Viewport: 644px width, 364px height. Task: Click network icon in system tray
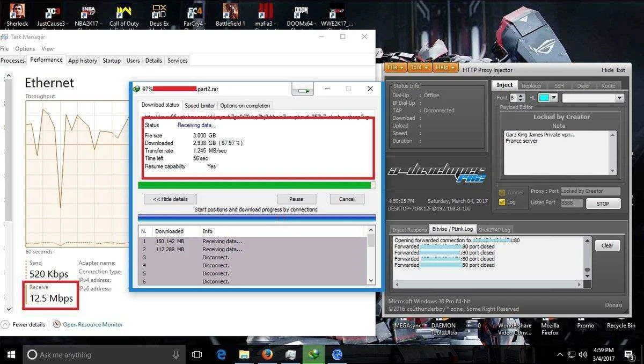coord(572,354)
